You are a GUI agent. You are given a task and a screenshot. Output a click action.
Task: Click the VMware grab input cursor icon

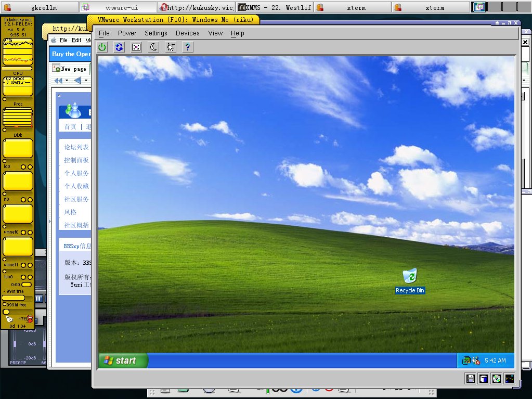pos(171,47)
